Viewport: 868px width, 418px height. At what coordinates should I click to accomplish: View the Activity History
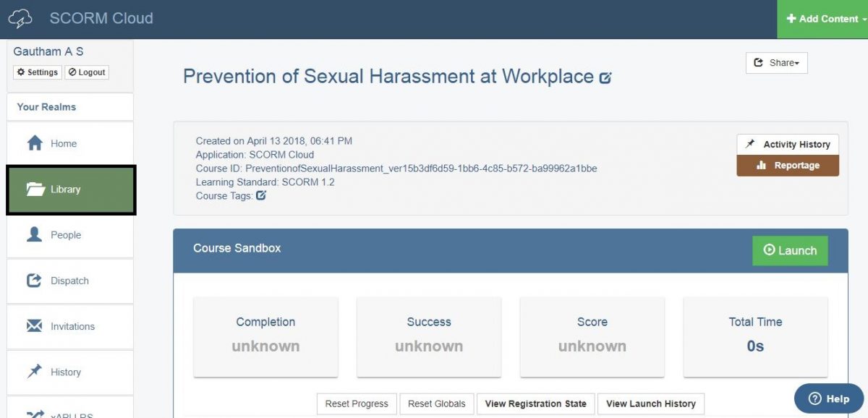pyautogui.click(x=788, y=144)
